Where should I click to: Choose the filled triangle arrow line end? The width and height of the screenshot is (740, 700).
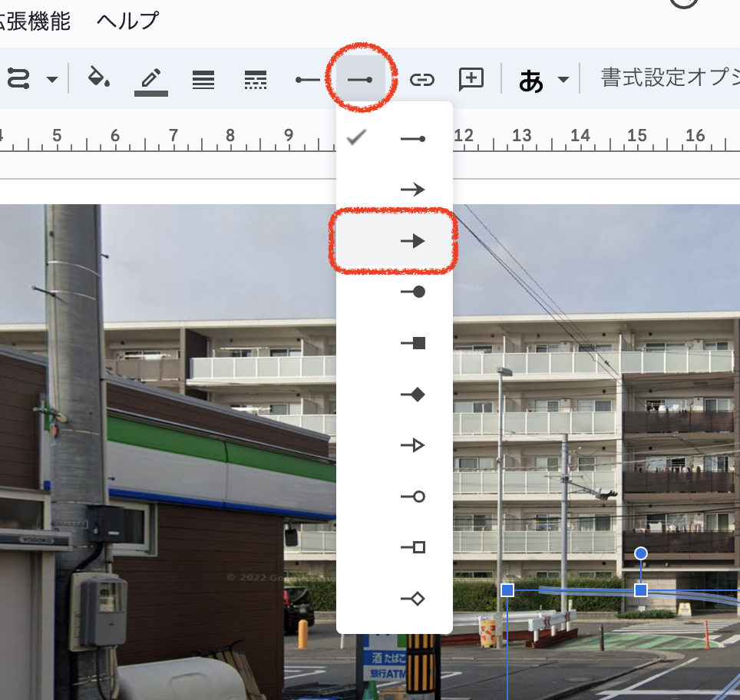[x=413, y=241]
